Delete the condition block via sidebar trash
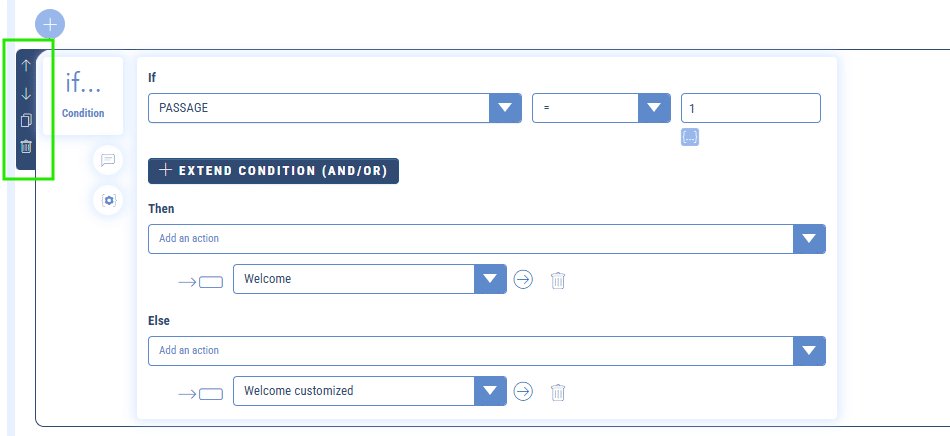 point(26,147)
